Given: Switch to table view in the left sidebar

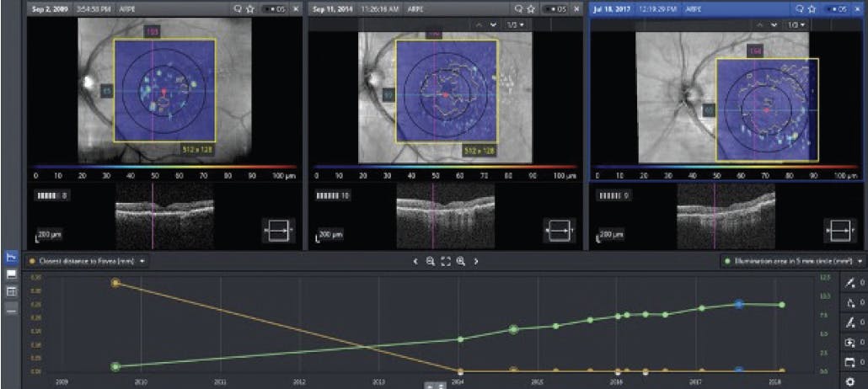Looking at the screenshot, I should [x=12, y=290].
